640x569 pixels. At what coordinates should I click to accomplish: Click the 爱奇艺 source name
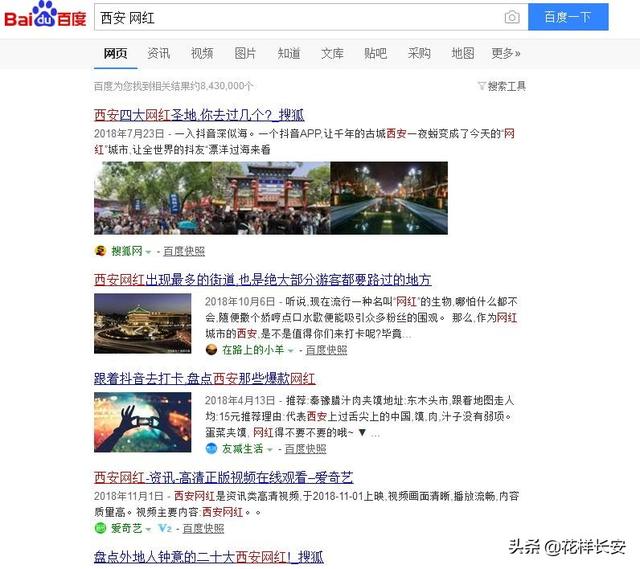coord(127,529)
